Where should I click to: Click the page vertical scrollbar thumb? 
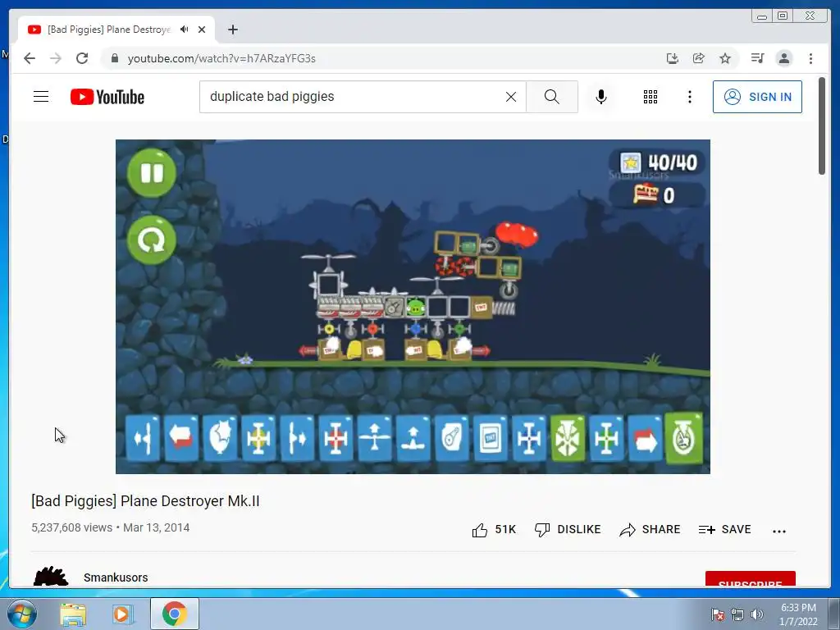click(822, 126)
